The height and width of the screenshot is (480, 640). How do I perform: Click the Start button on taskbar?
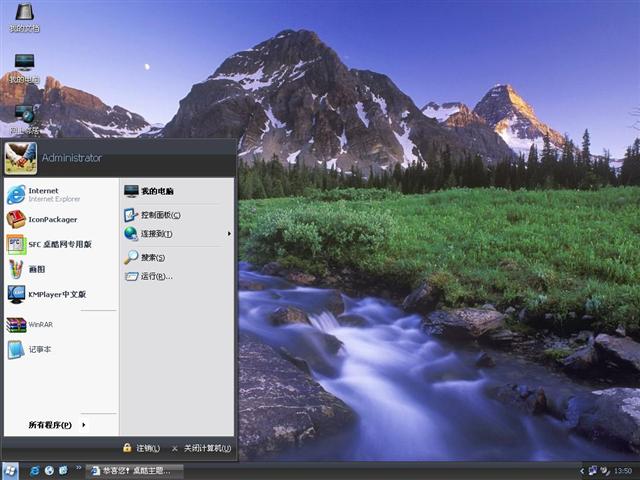click(x=11, y=469)
